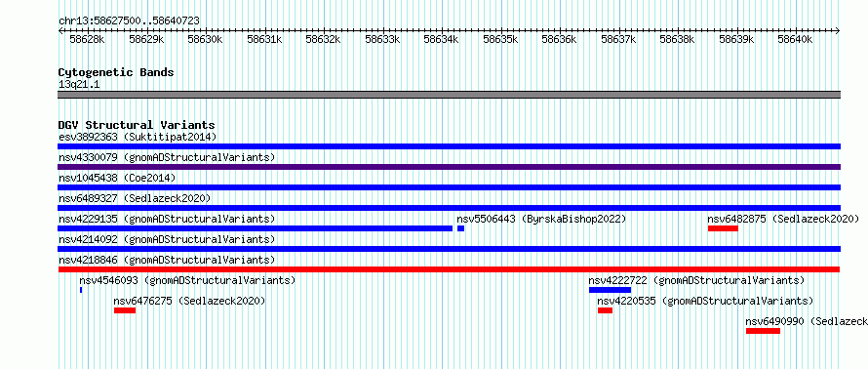Viewport: 868px width, 369px height.
Task: Click the 58634k ruler mark
Action: (x=441, y=39)
